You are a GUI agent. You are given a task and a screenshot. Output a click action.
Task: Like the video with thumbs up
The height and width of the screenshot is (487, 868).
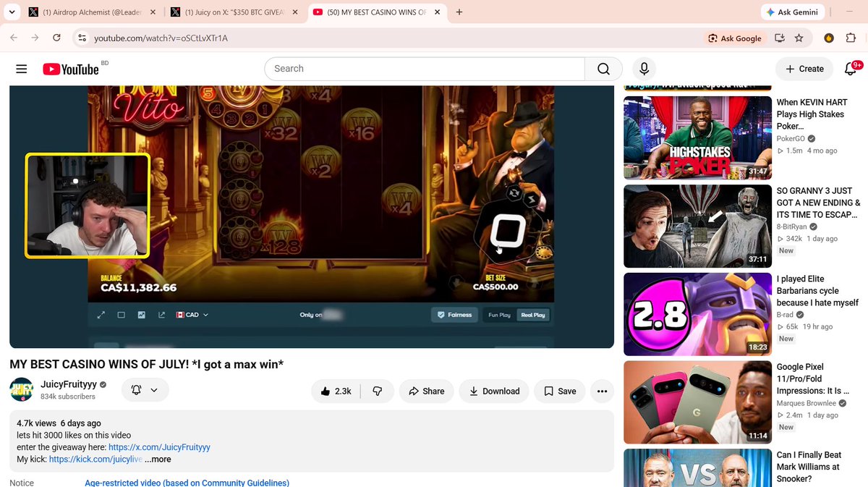[336, 391]
